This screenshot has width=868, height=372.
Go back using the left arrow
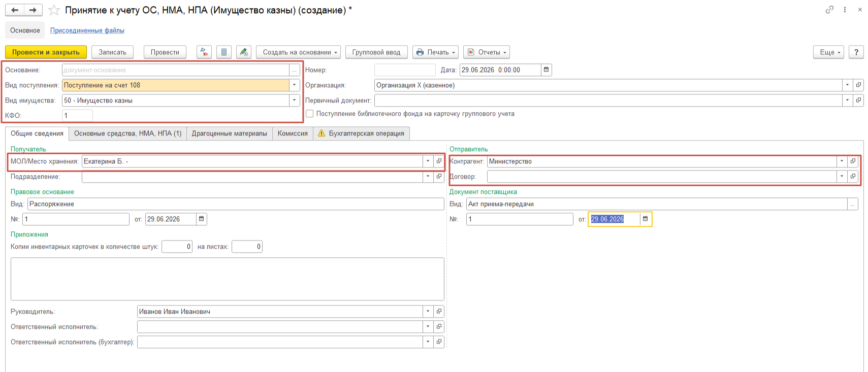(15, 10)
